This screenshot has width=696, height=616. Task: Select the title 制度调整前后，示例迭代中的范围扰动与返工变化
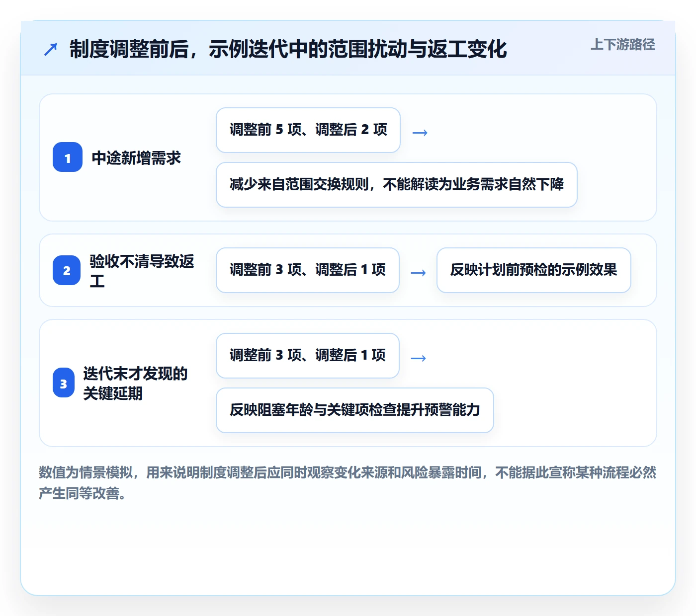288,49
